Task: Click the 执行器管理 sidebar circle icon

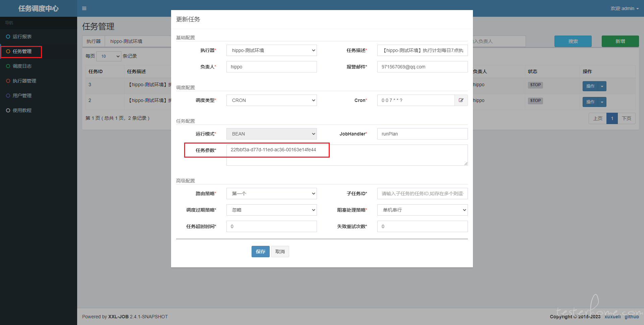Action: pyautogui.click(x=8, y=81)
